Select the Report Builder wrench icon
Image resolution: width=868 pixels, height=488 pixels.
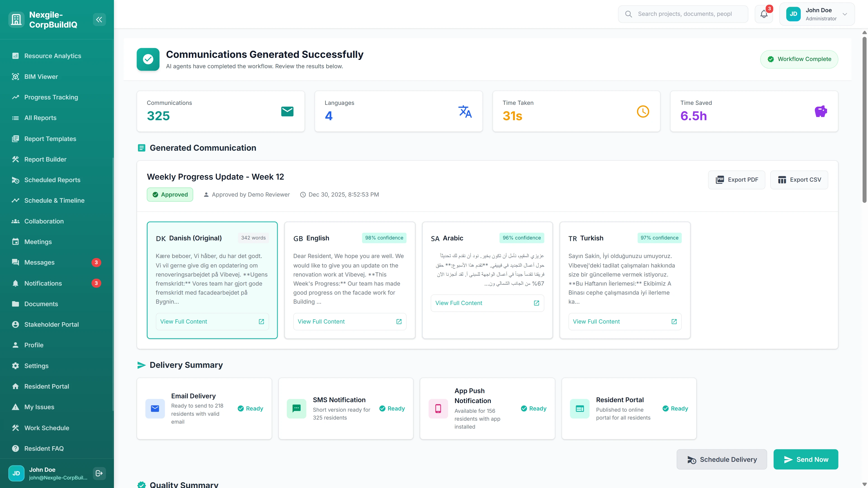click(x=16, y=159)
